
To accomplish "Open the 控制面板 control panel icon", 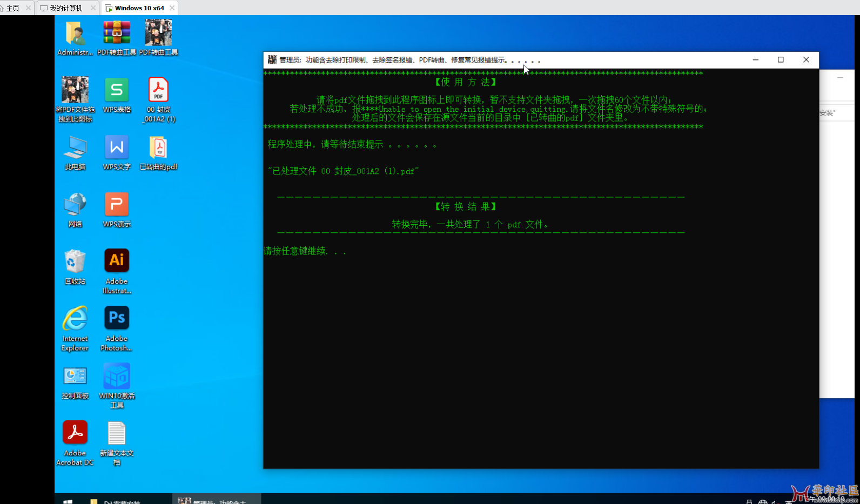I will pyautogui.click(x=75, y=376).
